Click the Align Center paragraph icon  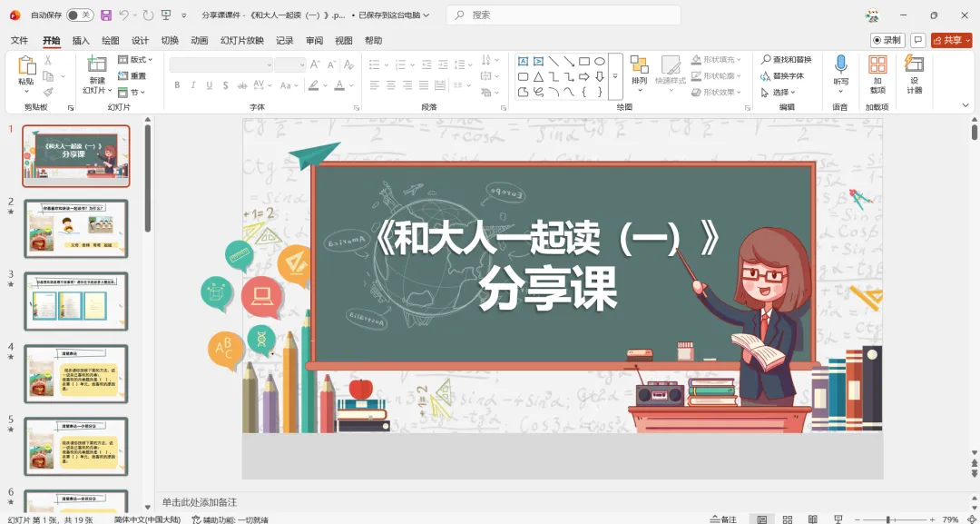(x=390, y=85)
